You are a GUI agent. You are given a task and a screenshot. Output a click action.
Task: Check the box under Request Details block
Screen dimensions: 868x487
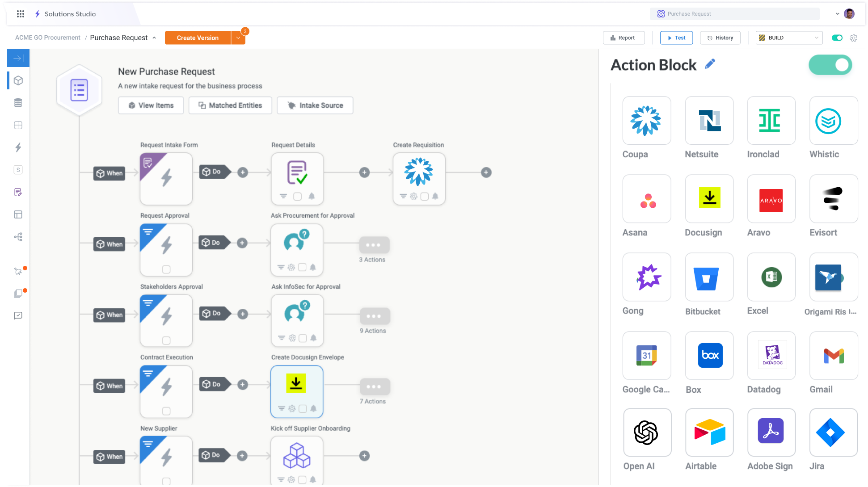[297, 197]
